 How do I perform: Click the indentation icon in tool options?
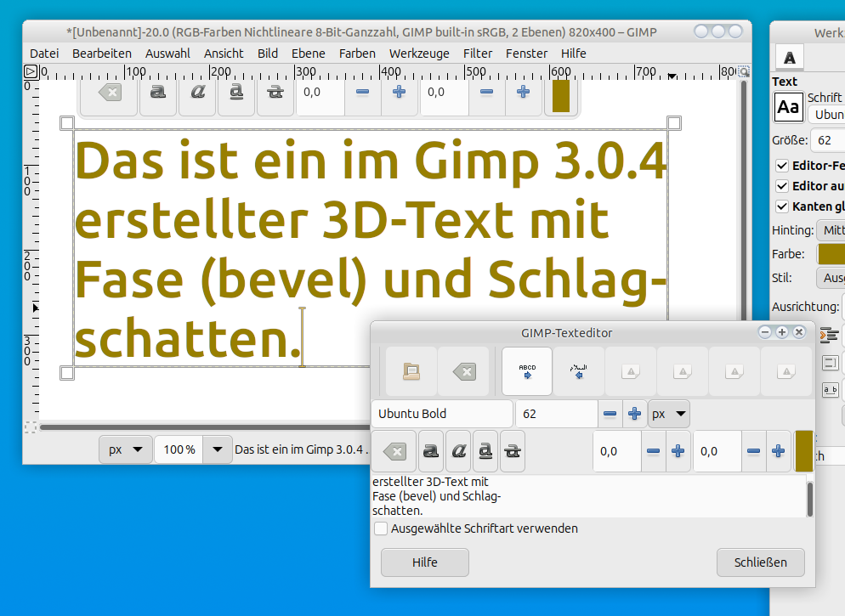(829, 335)
